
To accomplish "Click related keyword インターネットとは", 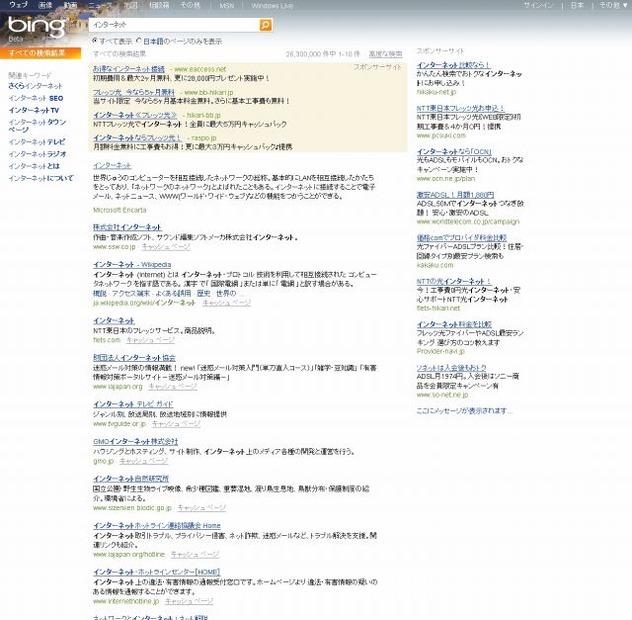I will point(34,166).
